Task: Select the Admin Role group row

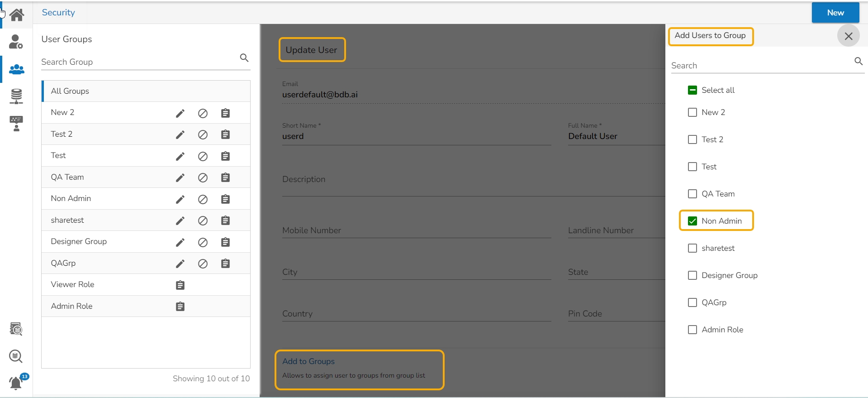Action: click(72, 306)
